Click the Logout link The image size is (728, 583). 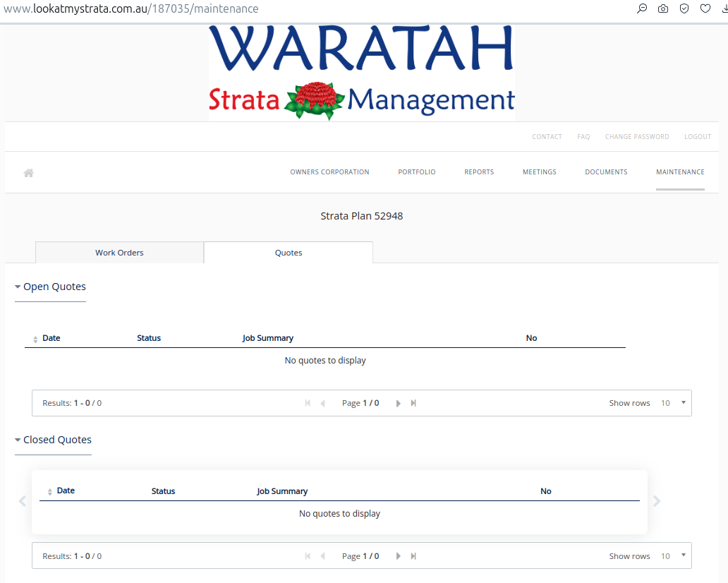click(698, 137)
